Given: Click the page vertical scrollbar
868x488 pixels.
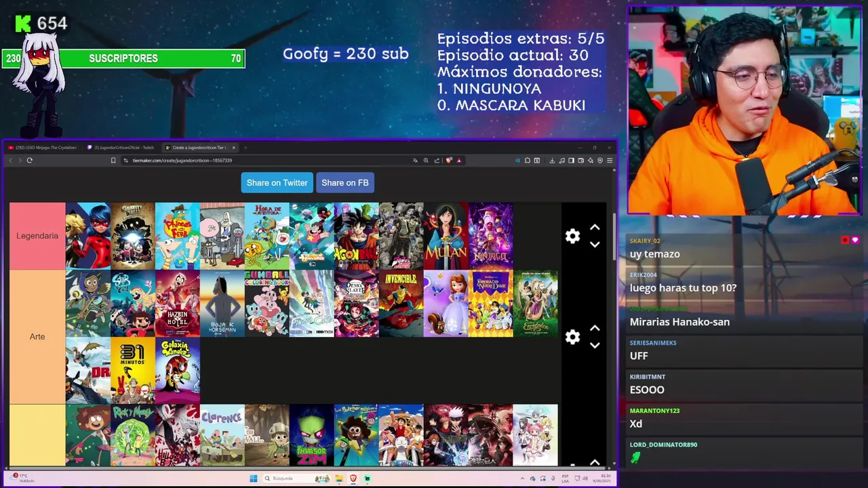Looking at the screenshot, I should [x=614, y=237].
